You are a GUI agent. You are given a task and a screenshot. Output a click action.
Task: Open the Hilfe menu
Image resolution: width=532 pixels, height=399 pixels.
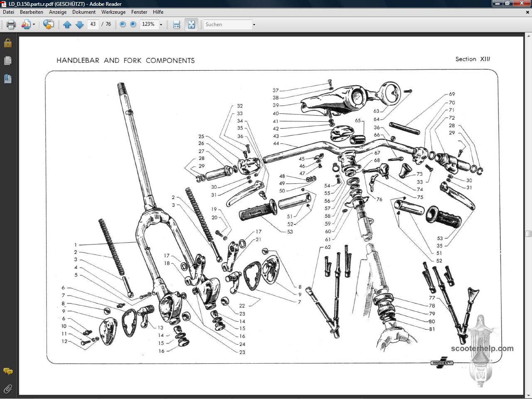[x=158, y=12]
